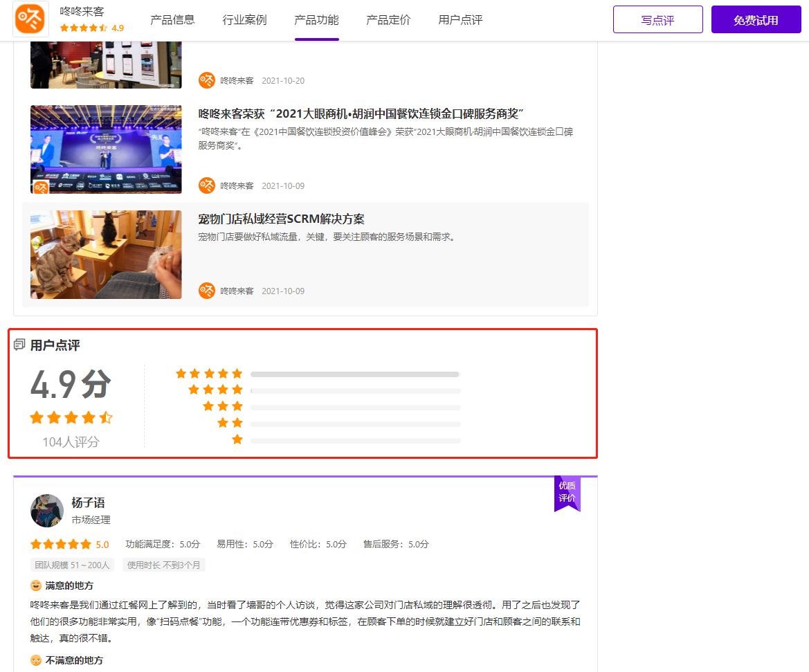Click the 团队规模 51～200人 tag
The width and height of the screenshot is (809, 672).
click(72, 565)
